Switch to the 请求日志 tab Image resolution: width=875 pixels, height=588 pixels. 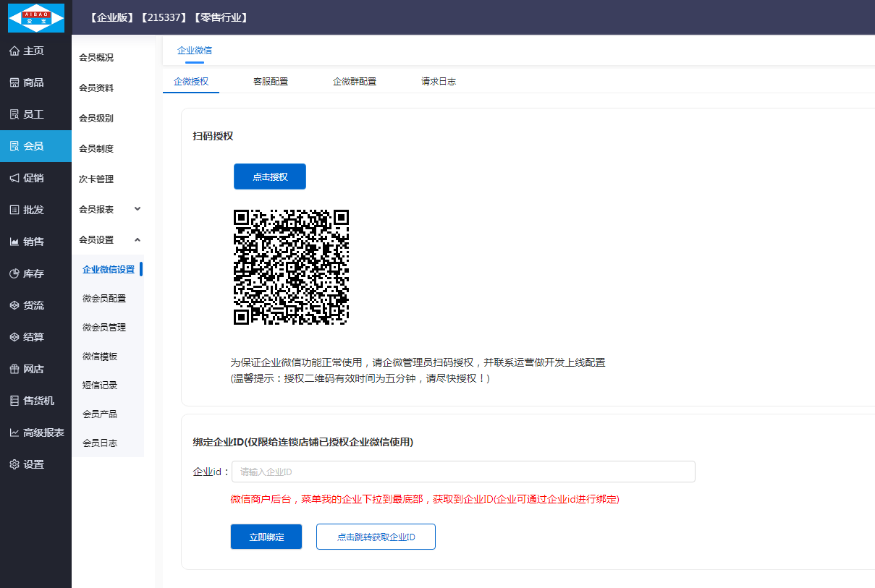pos(439,82)
